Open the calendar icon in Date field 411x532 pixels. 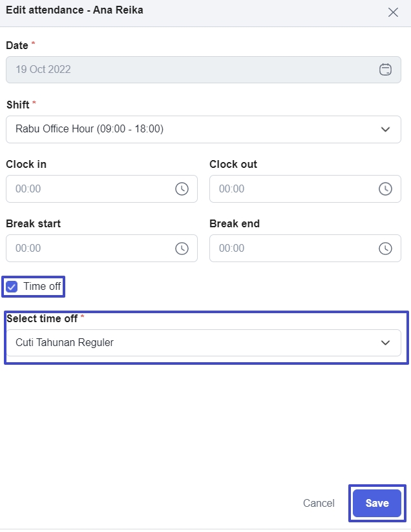[385, 70]
